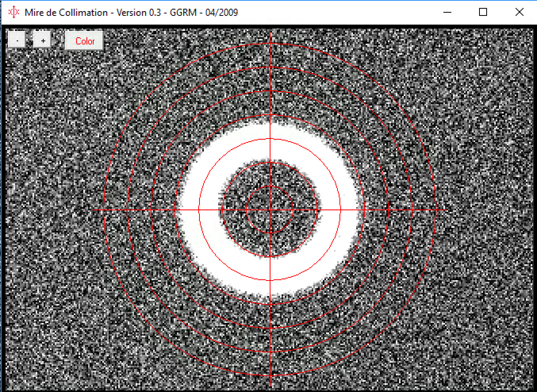Click the Color button to change reticle color

tap(84, 40)
